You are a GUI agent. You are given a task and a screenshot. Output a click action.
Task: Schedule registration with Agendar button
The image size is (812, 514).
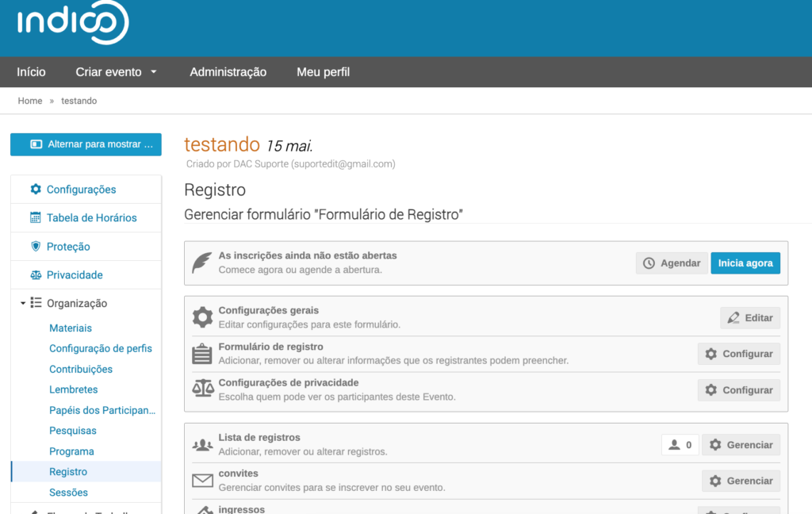coord(672,263)
